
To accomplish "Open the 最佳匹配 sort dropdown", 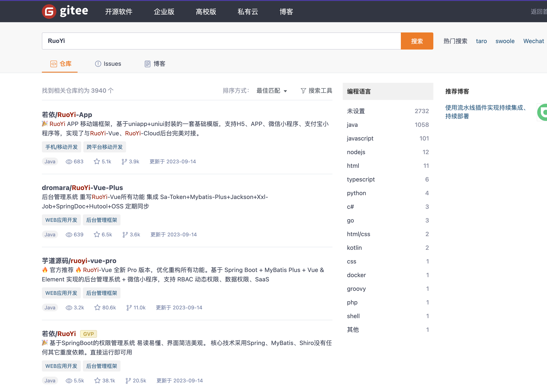I will (x=272, y=91).
